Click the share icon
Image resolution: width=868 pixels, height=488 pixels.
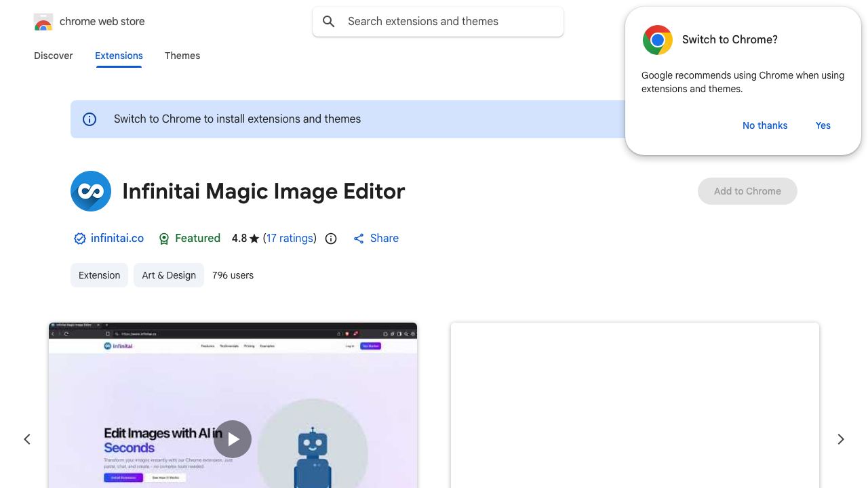tap(359, 239)
